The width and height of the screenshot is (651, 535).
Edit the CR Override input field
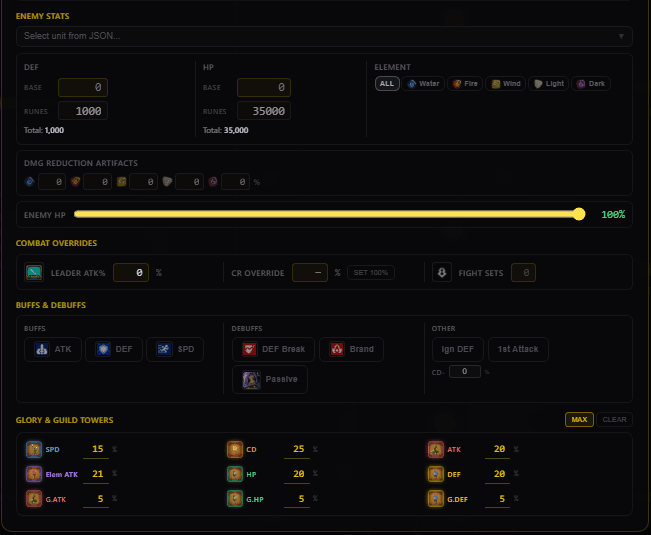click(310, 273)
